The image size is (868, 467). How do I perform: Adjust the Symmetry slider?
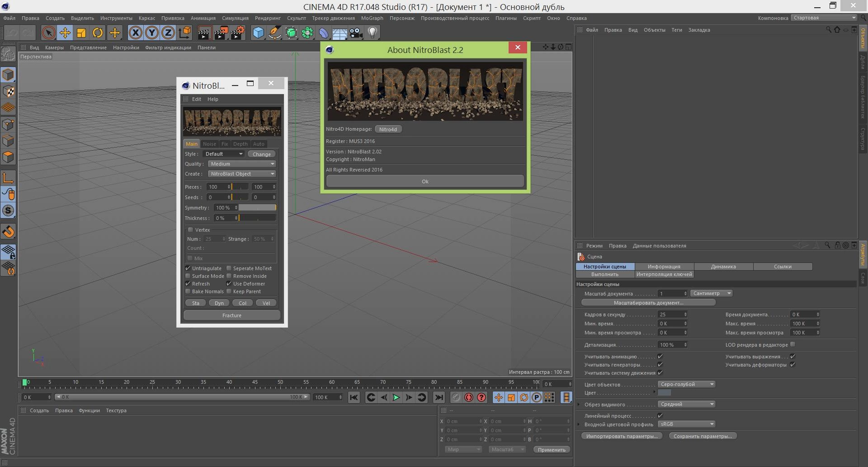(257, 207)
